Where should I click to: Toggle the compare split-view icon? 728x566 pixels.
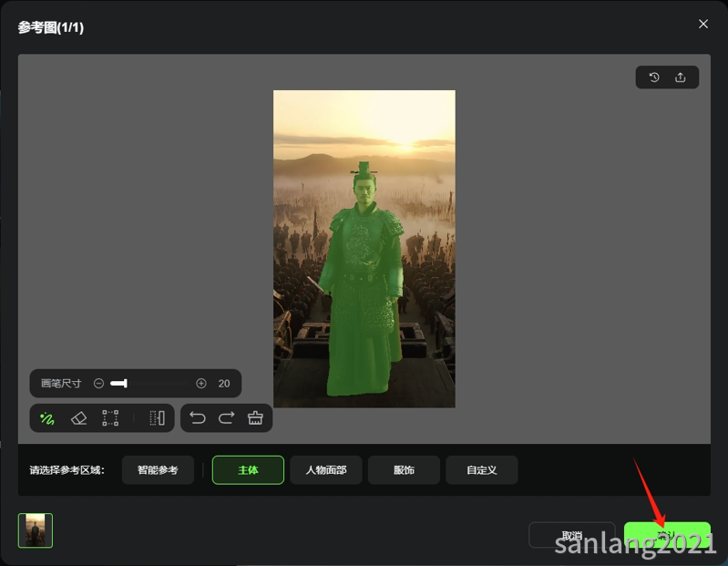[x=157, y=418]
